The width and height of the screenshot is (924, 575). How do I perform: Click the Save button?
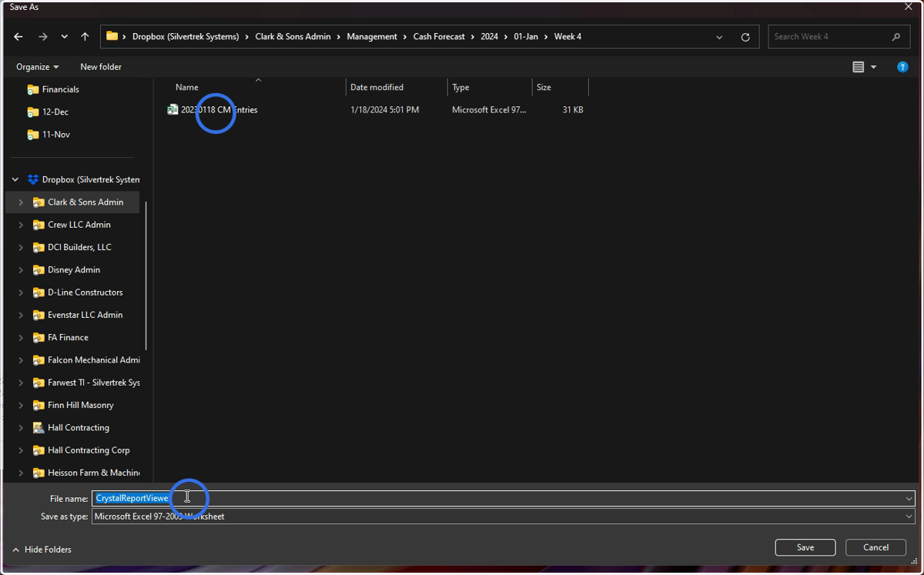point(805,547)
